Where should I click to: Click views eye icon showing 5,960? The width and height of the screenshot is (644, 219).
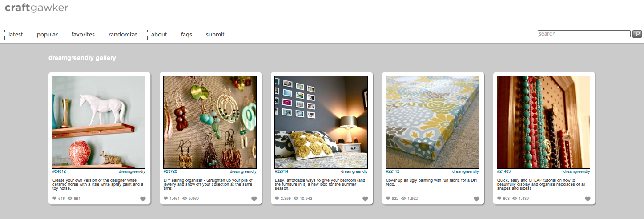point(181,199)
